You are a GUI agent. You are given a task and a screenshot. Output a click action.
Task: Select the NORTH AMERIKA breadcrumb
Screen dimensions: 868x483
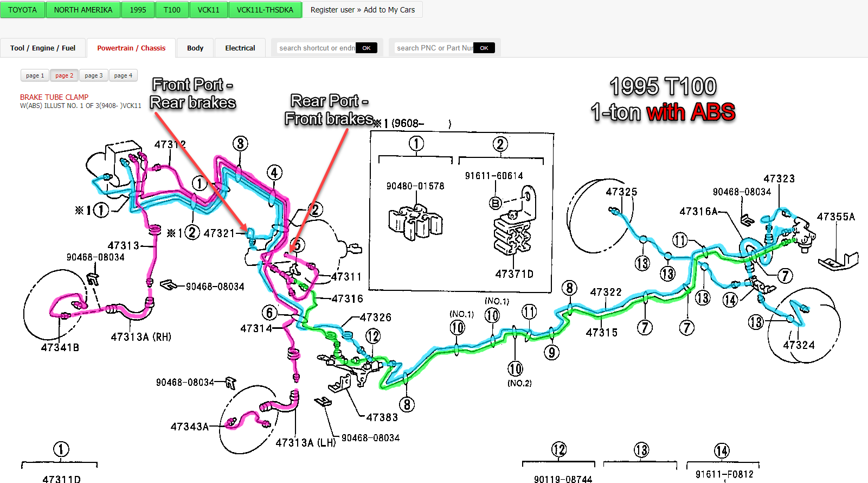(x=83, y=10)
